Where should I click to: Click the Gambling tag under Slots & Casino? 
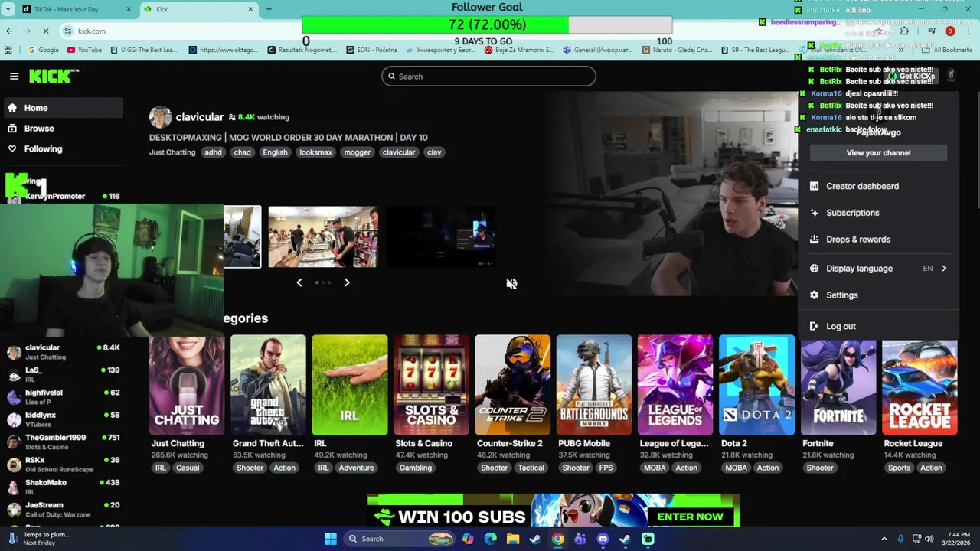pos(416,468)
